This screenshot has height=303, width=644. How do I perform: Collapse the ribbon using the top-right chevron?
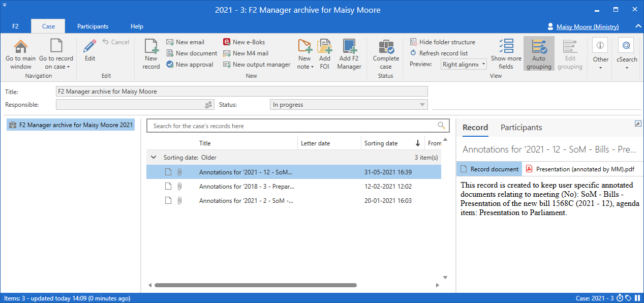point(638,26)
